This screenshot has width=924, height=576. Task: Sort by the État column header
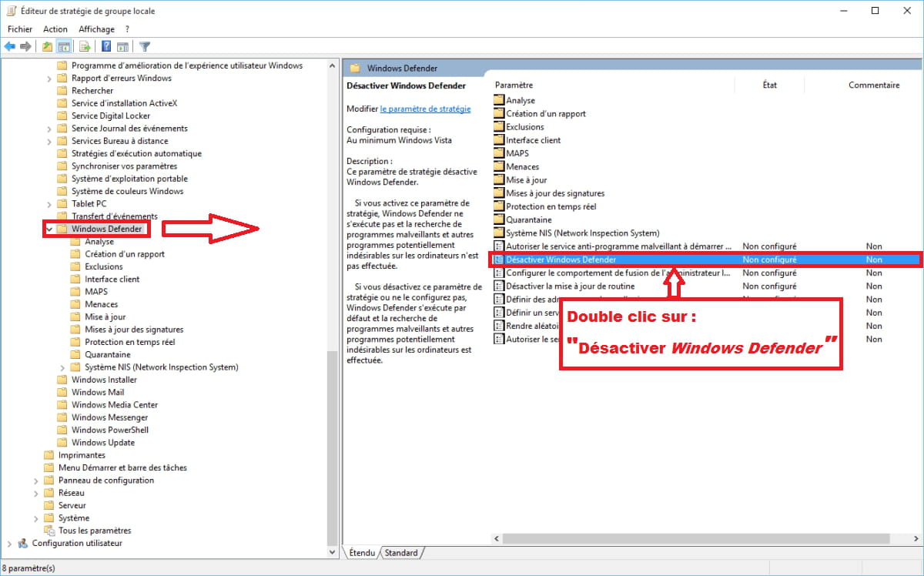coord(770,85)
